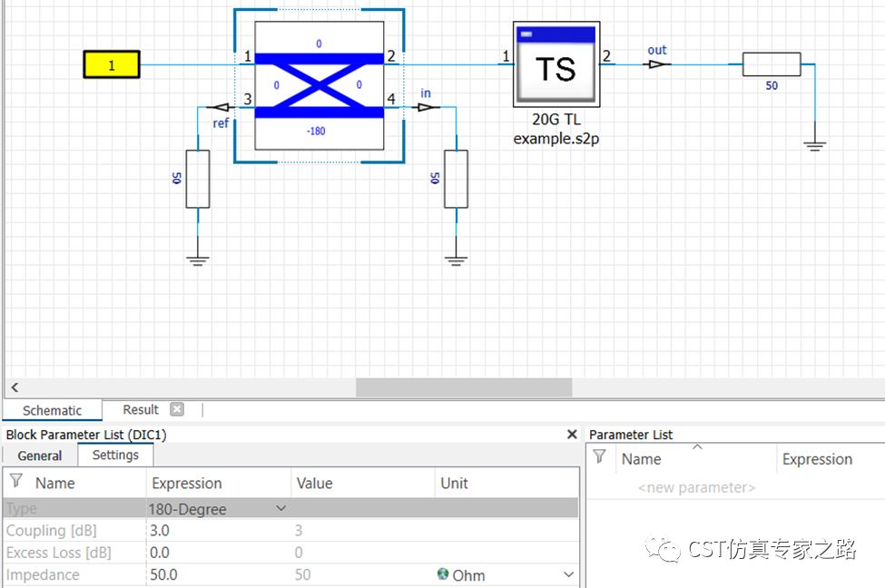Switch to the Result tab
The height and width of the screenshot is (588, 885).
point(141,409)
